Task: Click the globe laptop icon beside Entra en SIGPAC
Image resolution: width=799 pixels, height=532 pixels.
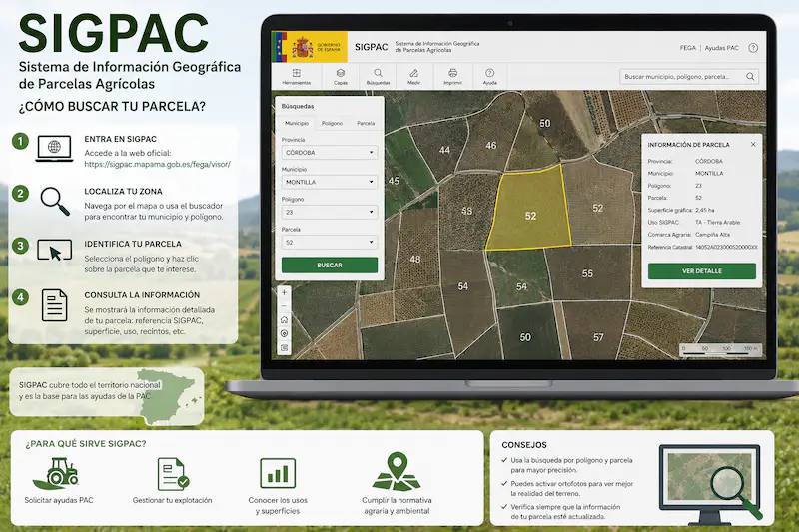Action: [54, 149]
